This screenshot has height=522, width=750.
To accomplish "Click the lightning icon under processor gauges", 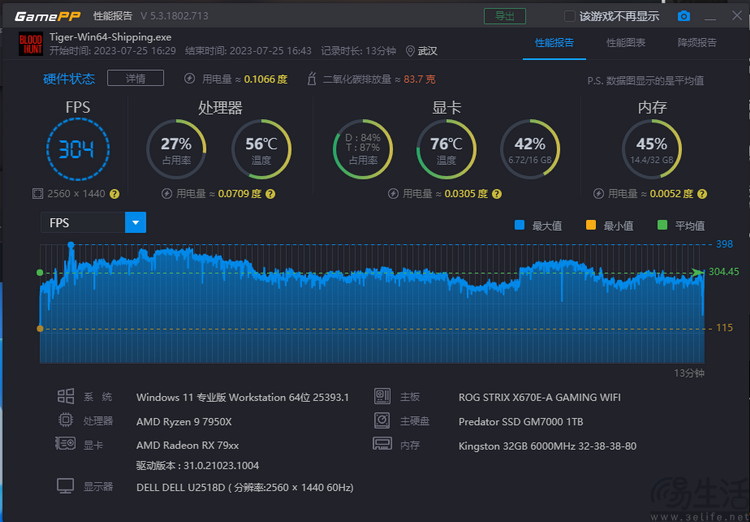I will [x=166, y=194].
